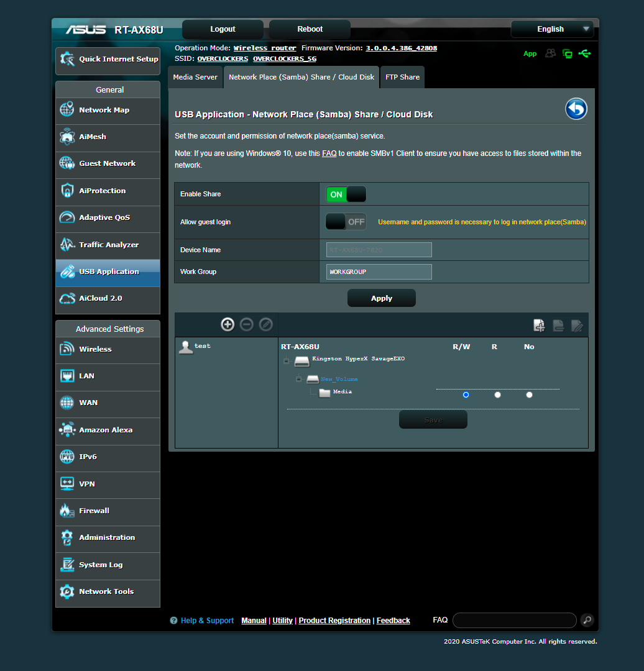Click the rename folder icon

click(x=577, y=326)
